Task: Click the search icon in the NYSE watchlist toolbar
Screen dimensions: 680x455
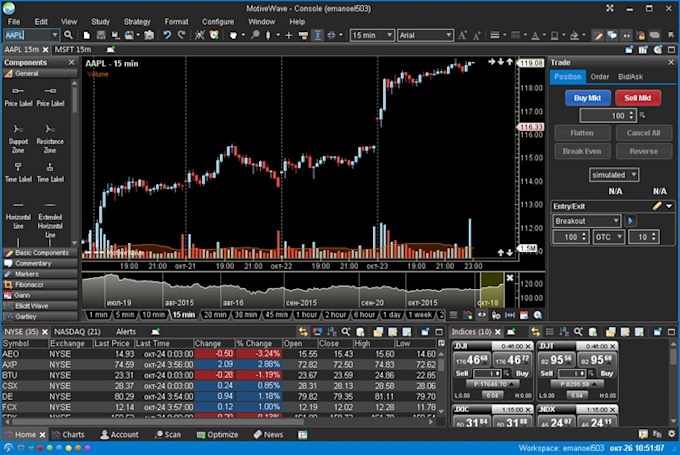Action: pyautogui.click(x=346, y=332)
